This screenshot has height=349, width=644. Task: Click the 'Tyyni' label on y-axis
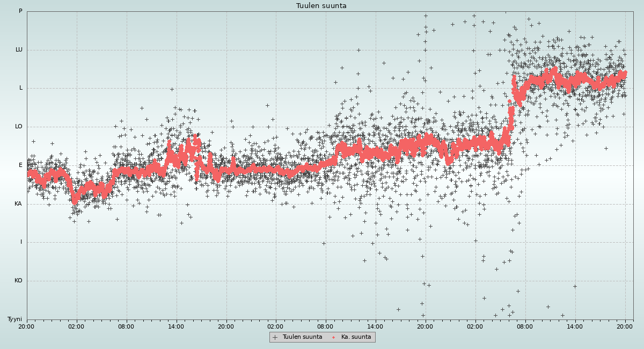pos(14,319)
